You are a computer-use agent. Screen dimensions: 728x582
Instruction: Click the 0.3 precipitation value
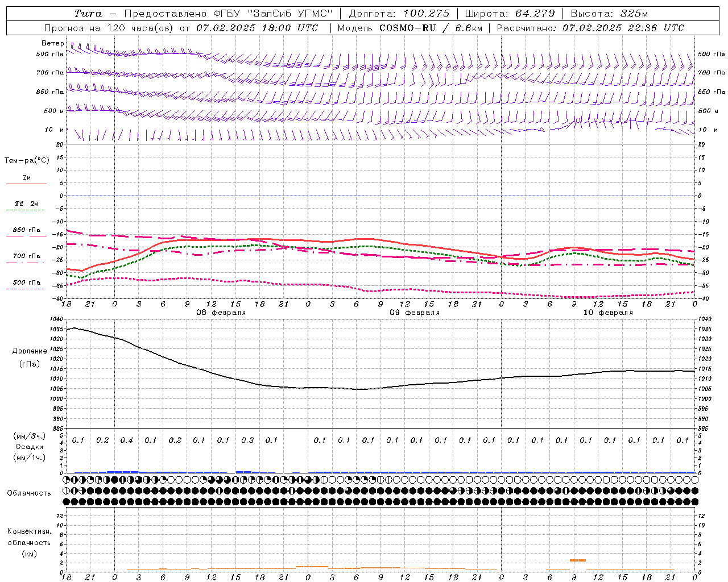pos(247,440)
